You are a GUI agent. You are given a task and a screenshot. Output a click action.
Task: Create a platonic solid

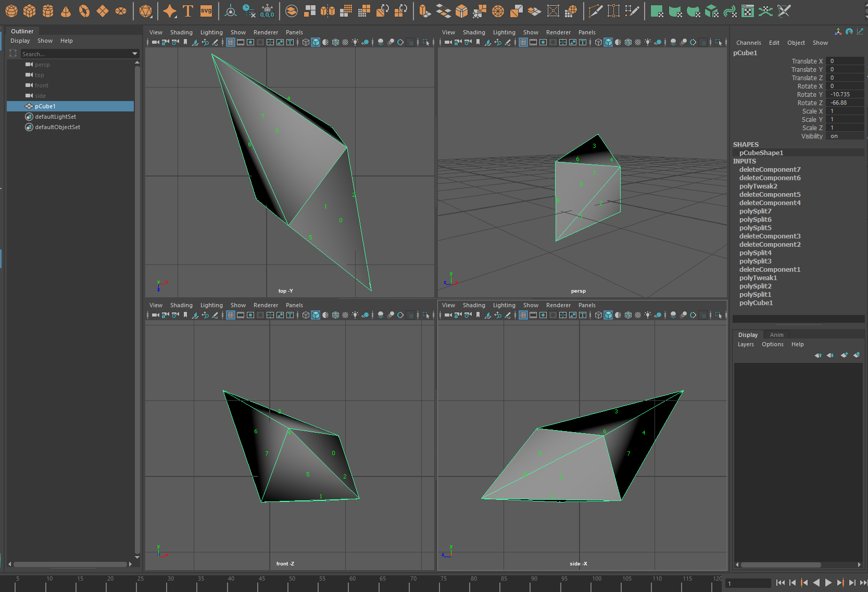pos(145,10)
